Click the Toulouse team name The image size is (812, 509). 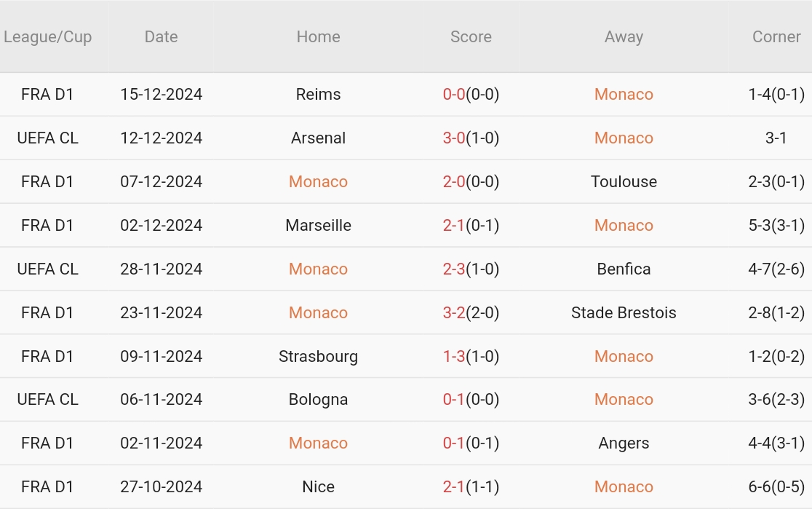624,182
